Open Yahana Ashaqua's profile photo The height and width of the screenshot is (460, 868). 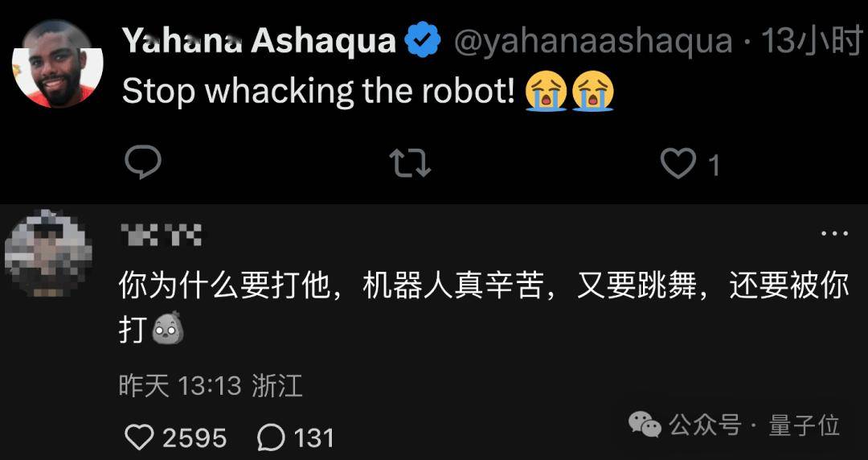(58, 65)
